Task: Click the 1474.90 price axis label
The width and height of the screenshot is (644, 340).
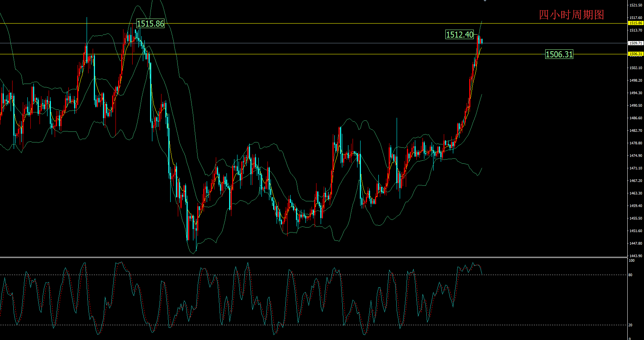Action: coord(636,156)
